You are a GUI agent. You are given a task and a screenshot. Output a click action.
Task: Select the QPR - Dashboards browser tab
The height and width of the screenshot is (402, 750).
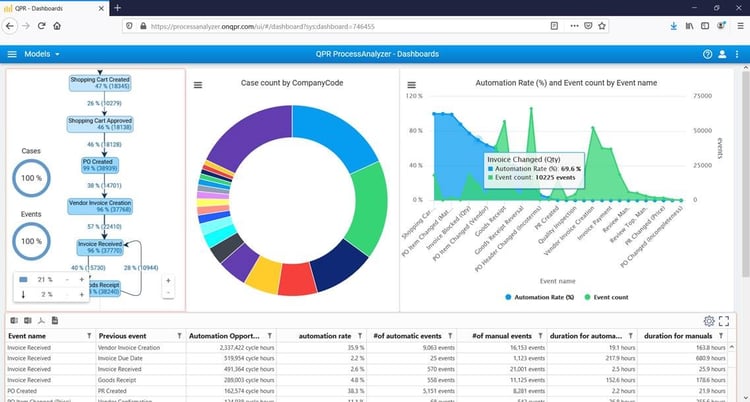[53, 8]
